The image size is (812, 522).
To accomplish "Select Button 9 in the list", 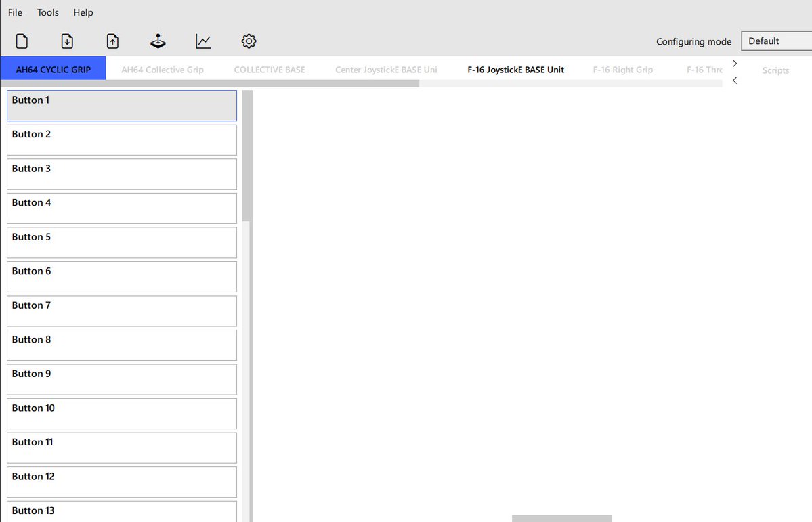I will 122,379.
